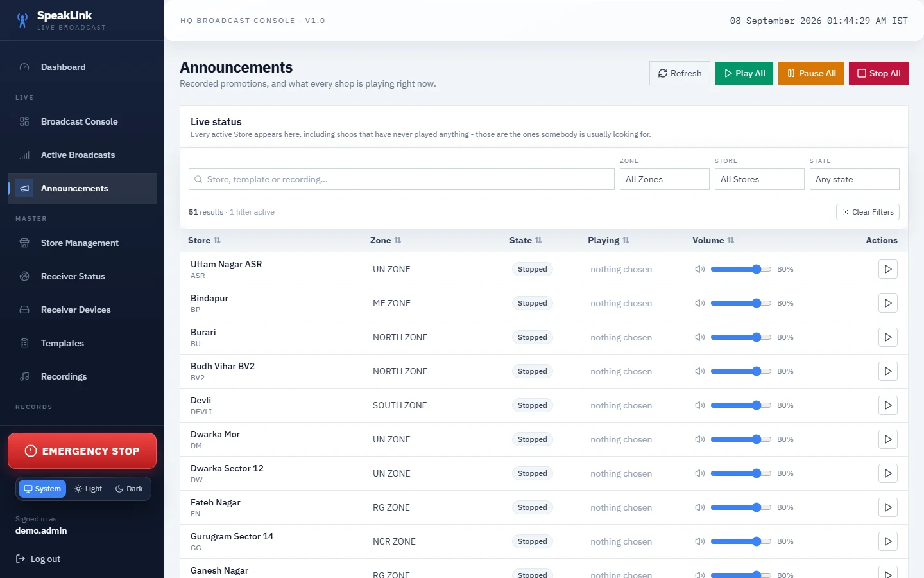Switch theme to Light mode
Viewport: 924px width, 578px height.
pos(88,489)
